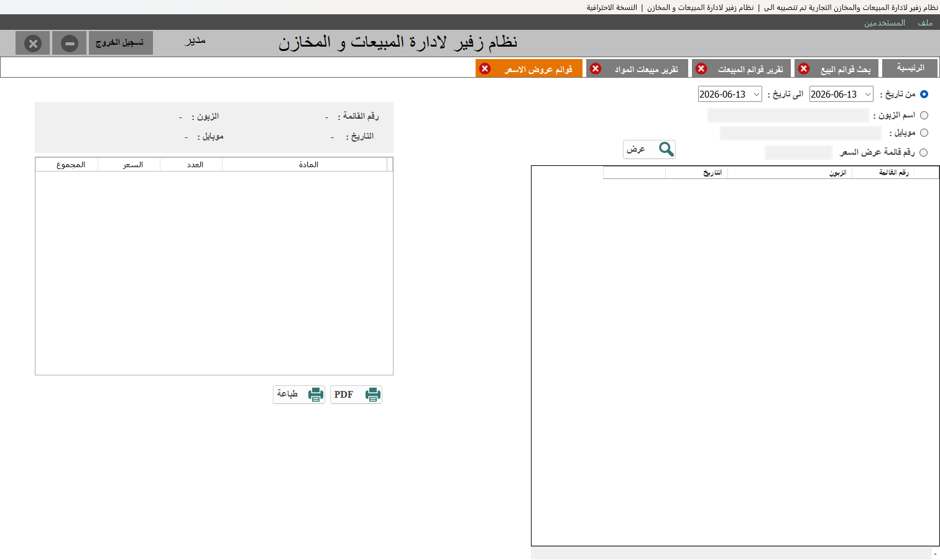Close the تقرير قوائم المبيعات tab with its red X
The image size is (940, 560).
tap(701, 68)
